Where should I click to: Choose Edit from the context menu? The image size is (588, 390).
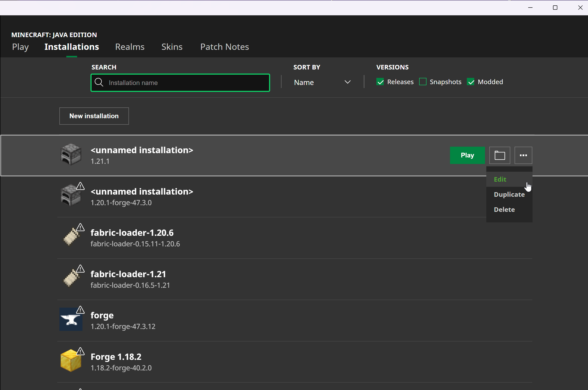click(x=509, y=179)
